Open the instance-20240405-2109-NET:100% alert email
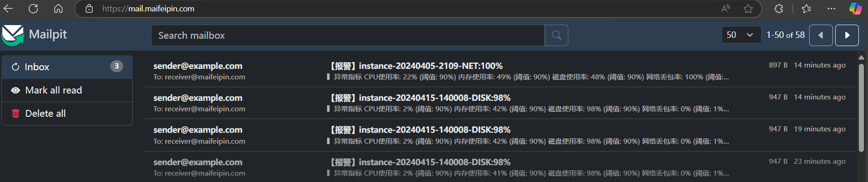The image size is (868, 182). [x=499, y=71]
